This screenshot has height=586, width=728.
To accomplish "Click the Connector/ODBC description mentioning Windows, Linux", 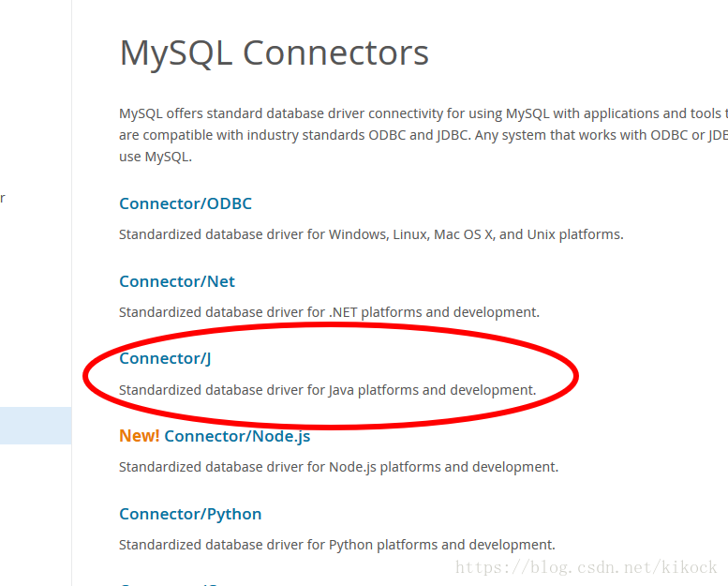I will pyautogui.click(x=371, y=234).
